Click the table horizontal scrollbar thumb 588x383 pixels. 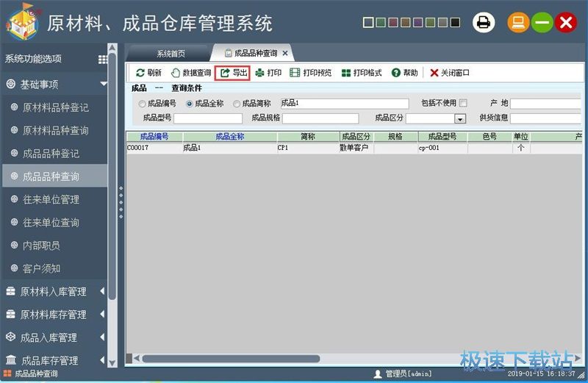(231, 359)
